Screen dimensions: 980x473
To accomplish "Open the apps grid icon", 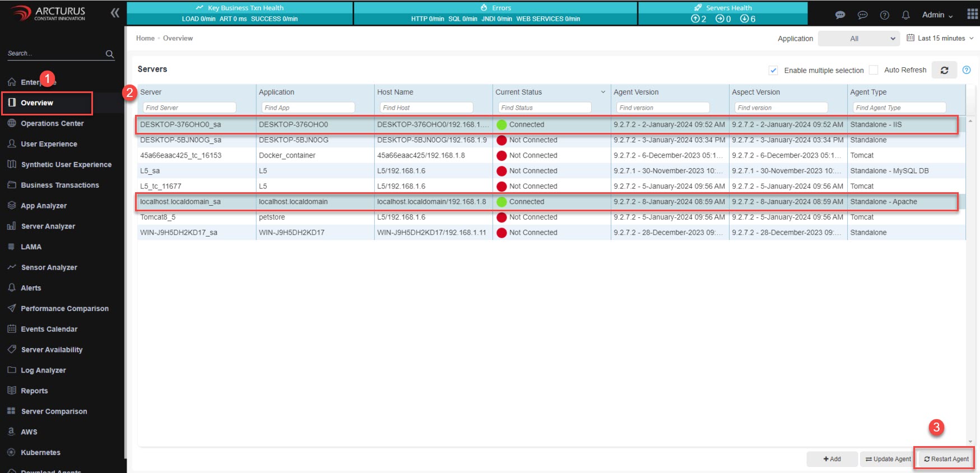I will click(972, 14).
